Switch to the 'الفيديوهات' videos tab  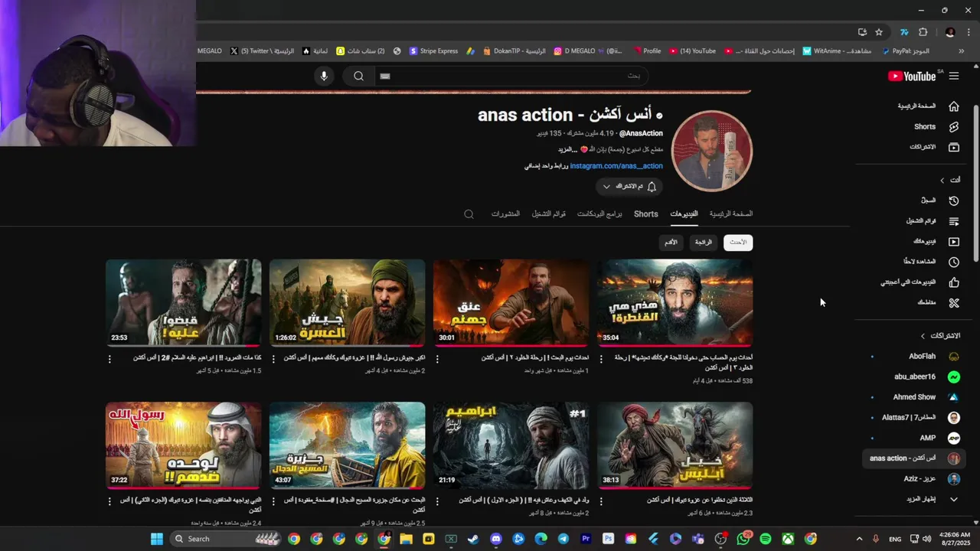684,214
